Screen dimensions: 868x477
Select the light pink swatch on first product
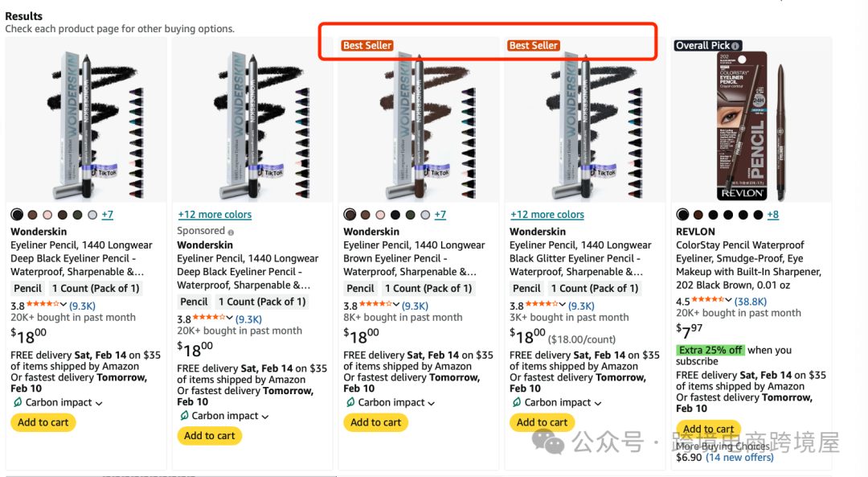coord(47,215)
